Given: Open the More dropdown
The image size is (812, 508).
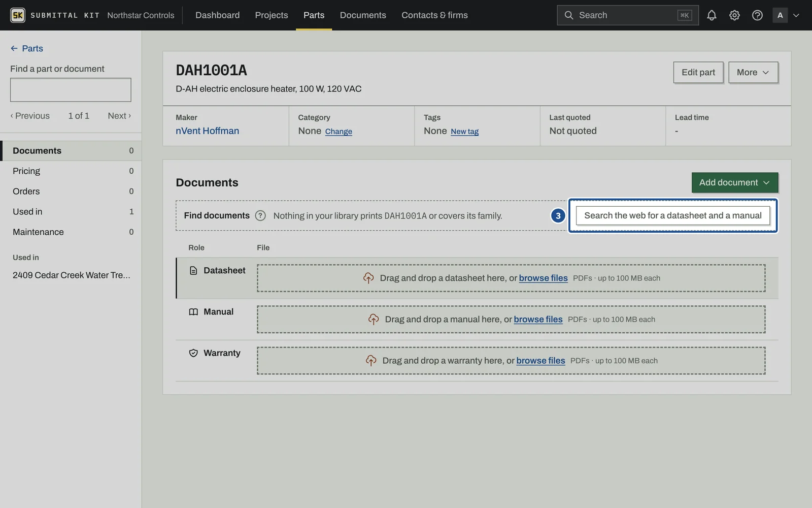Looking at the screenshot, I should [x=753, y=72].
